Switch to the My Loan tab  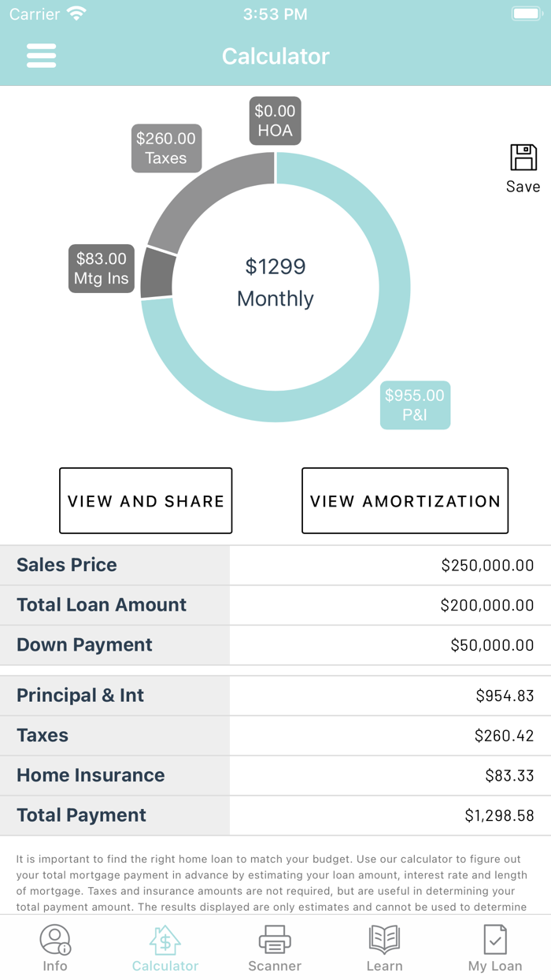click(x=494, y=947)
